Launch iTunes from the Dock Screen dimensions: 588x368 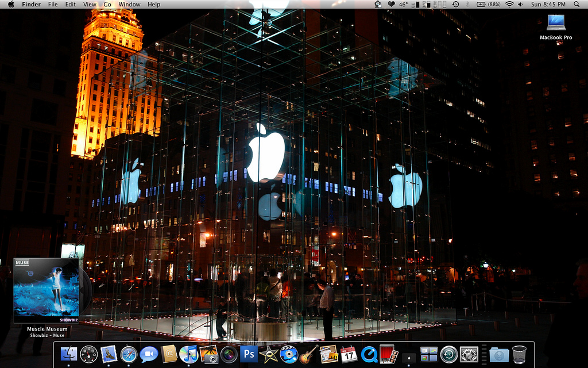point(188,354)
